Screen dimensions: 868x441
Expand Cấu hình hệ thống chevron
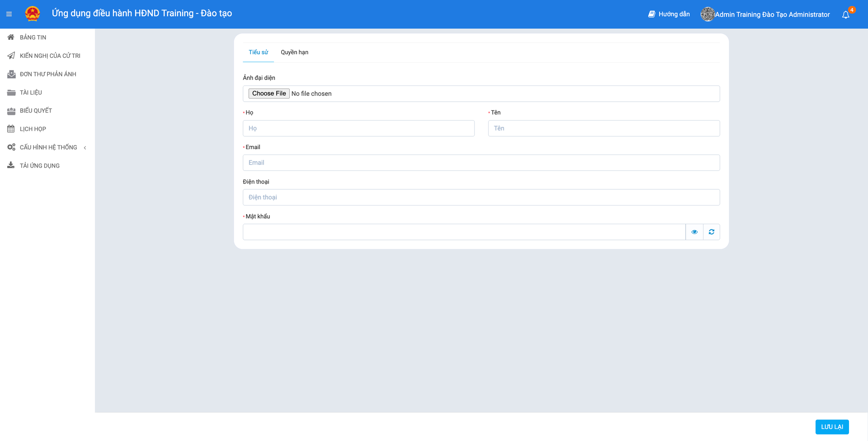point(85,148)
